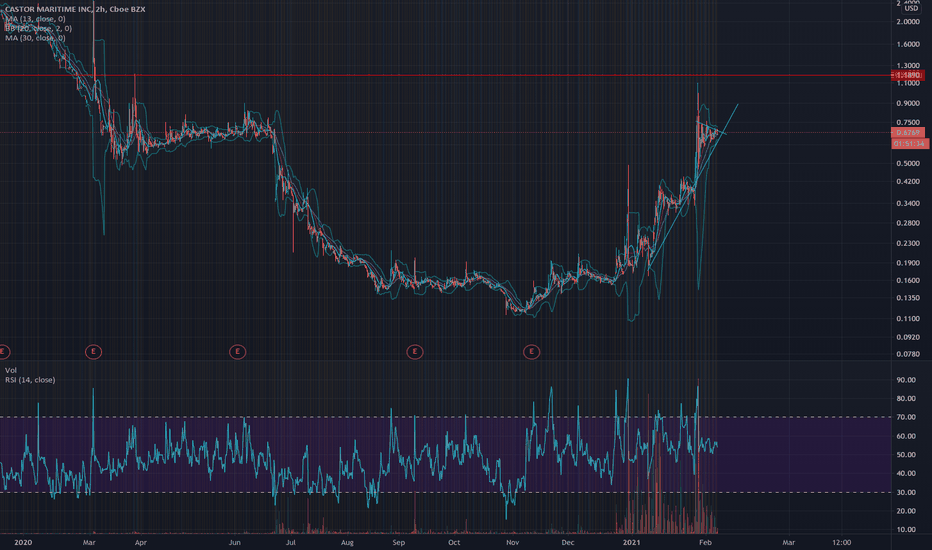Click the 0.3400 price axis label
Image resolution: width=932 pixels, height=550 pixels.
coord(908,203)
